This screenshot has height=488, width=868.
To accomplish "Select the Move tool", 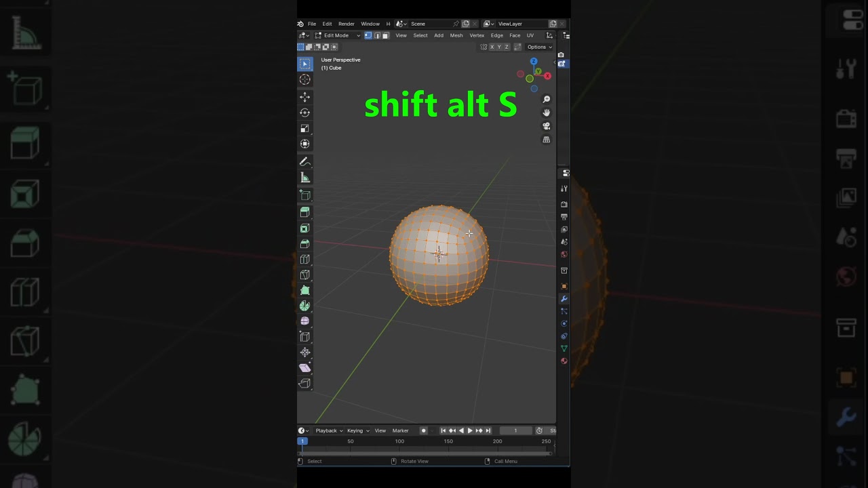I will (305, 97).
